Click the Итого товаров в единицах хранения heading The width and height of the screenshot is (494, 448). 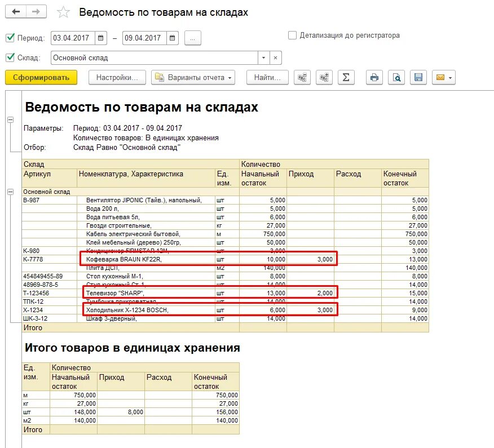pos(133,348)
